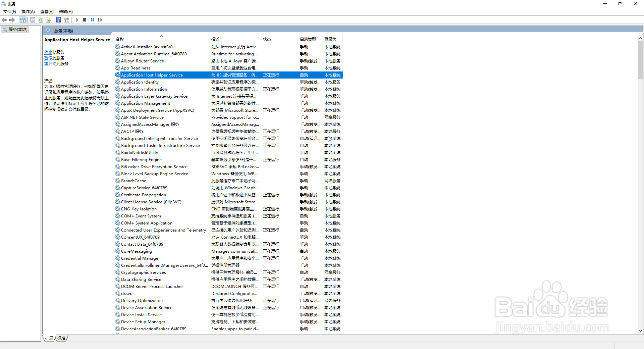Restore down the Services window
Image resolution: width=644 pixels, height=349 pixels.
pos(620,3)
